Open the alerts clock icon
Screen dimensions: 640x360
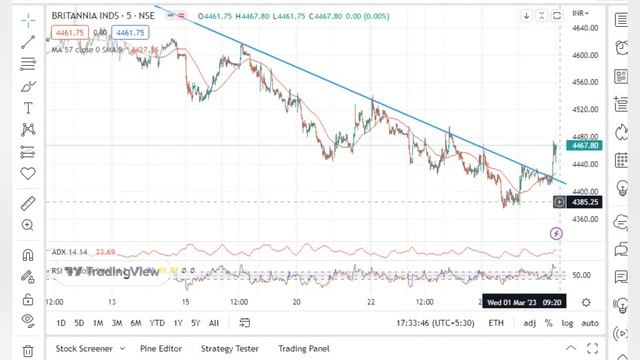tap(621, 48)
